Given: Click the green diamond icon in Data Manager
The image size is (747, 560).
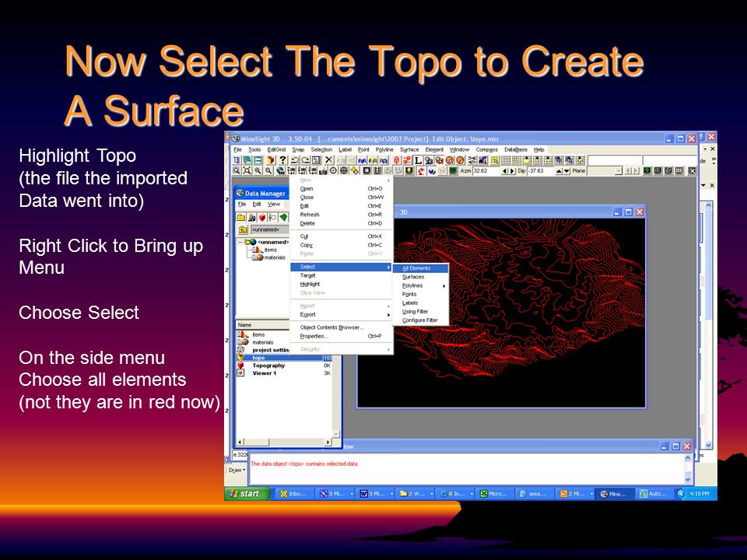Looking at the screenshot, I should [x=283, y=218].
